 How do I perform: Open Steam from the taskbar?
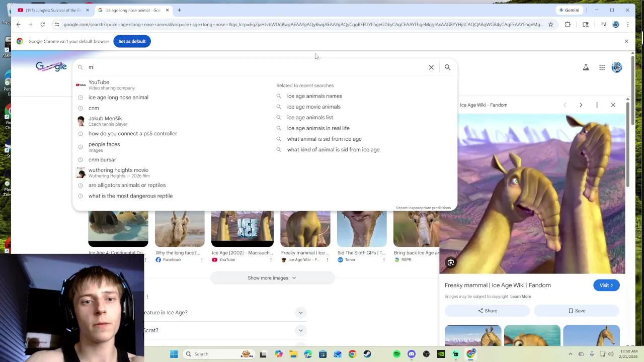(367, 354)
